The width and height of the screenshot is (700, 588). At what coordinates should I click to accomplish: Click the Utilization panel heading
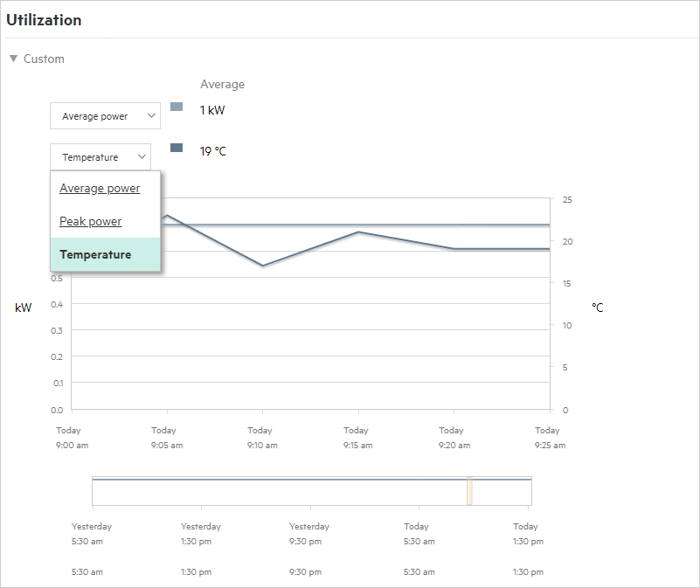pyautogui.click(x=44, y=20)
